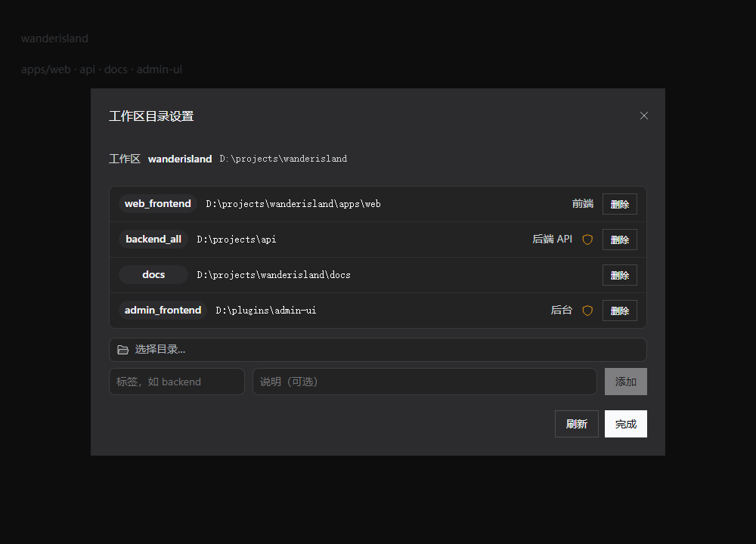
Task: Click the 刷新 button
Action: pos(577,424)
